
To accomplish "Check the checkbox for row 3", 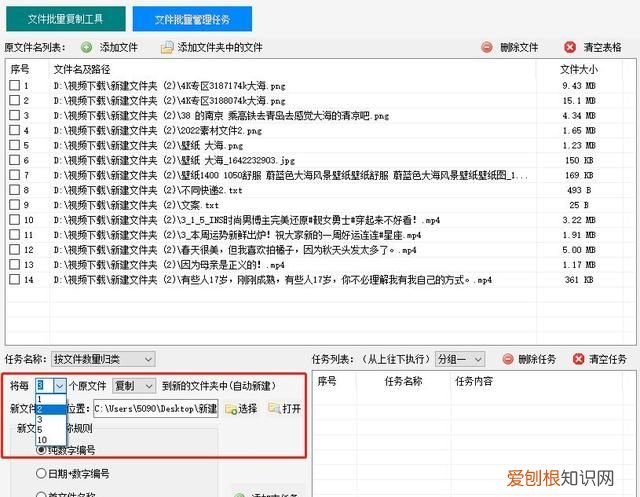I will coord(14,115).
